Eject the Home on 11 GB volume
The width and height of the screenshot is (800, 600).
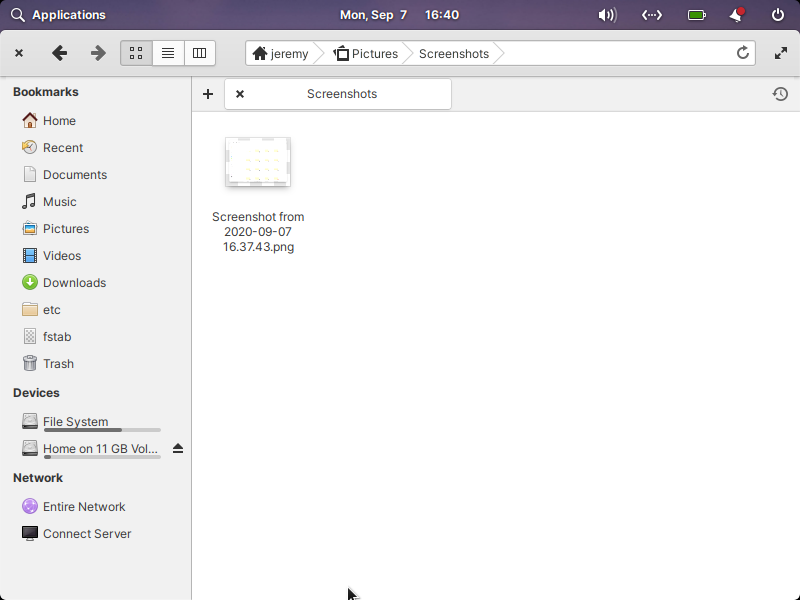178,448
